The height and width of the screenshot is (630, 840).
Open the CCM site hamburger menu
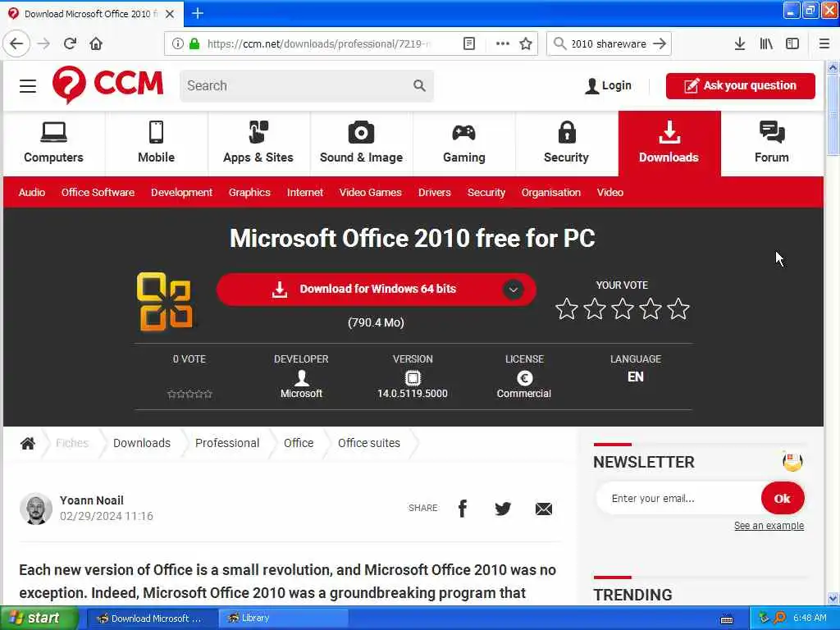28,85
